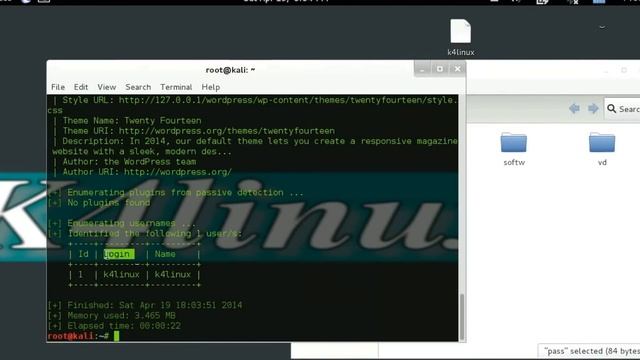Screen dimensions: 640x360
Task: Click the search magnifier in file manager
Action: click(611, 109)
